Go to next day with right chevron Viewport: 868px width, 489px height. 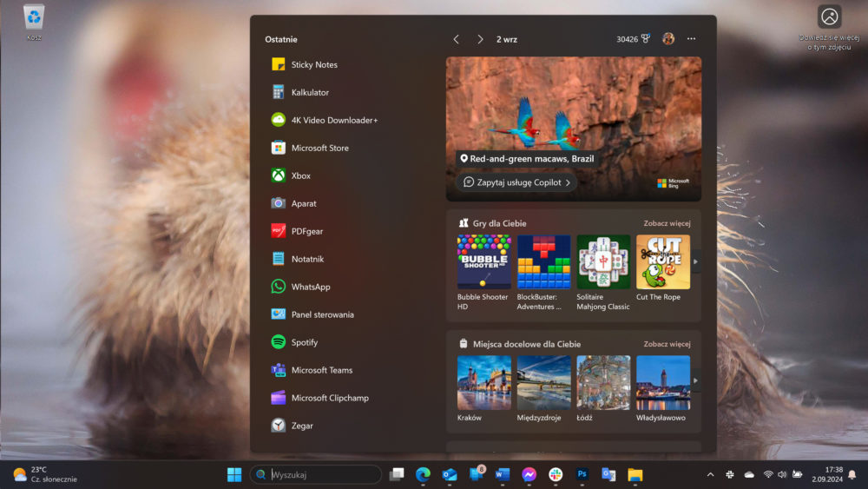pyautogui.click(x=480, y=39)
